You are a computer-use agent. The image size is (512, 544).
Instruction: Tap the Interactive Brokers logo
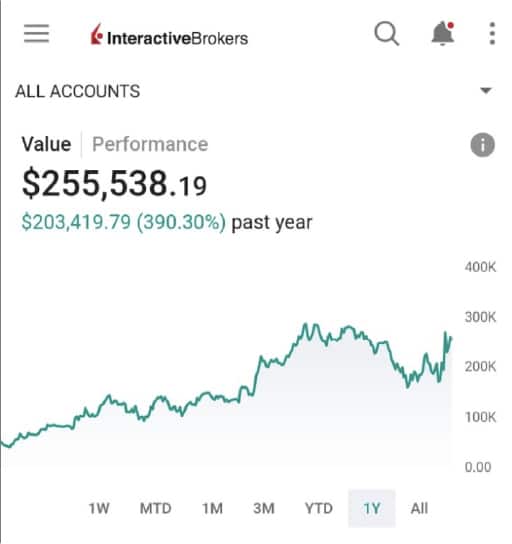pyautogui.click(x=169, y=35)
